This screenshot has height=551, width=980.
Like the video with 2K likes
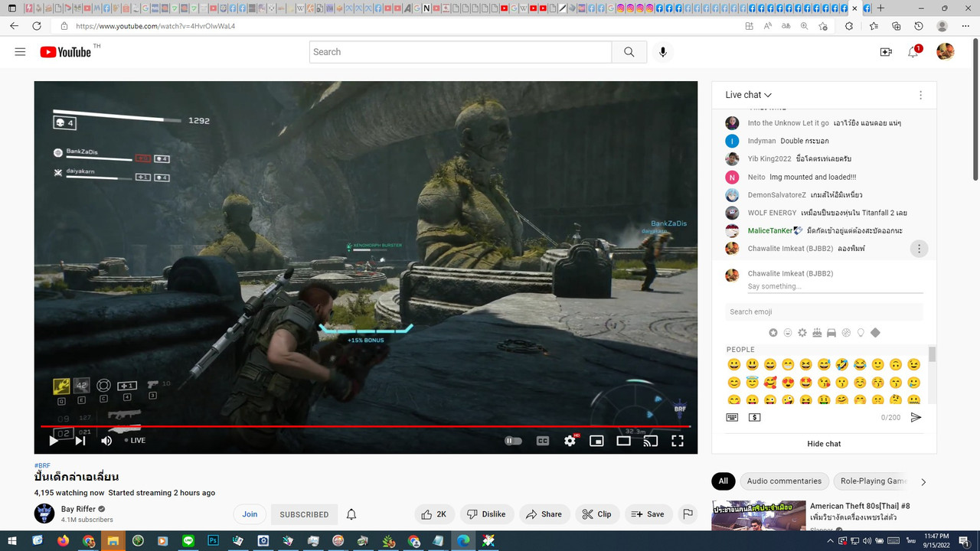[x=435, y=514]
